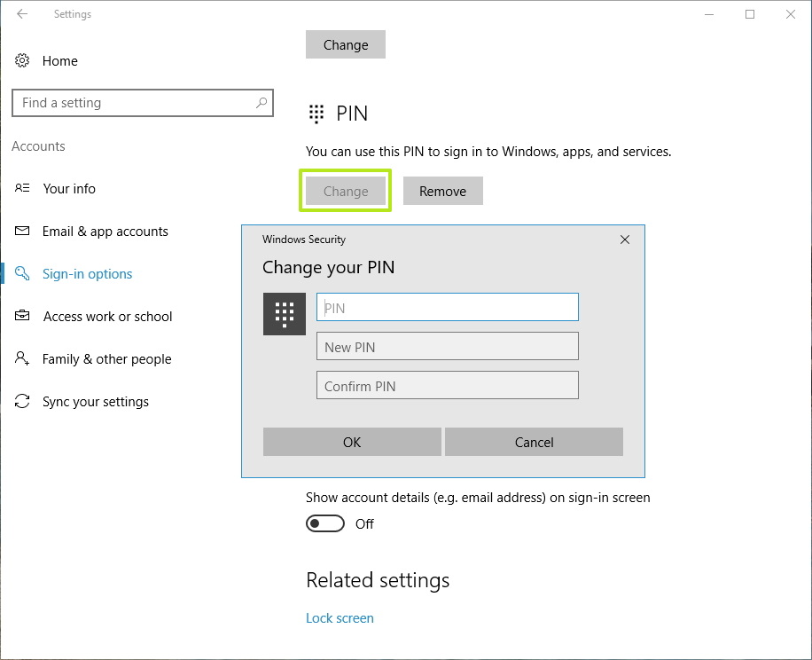Open Home in the Settings sidebar

click(x=60, y=60)
